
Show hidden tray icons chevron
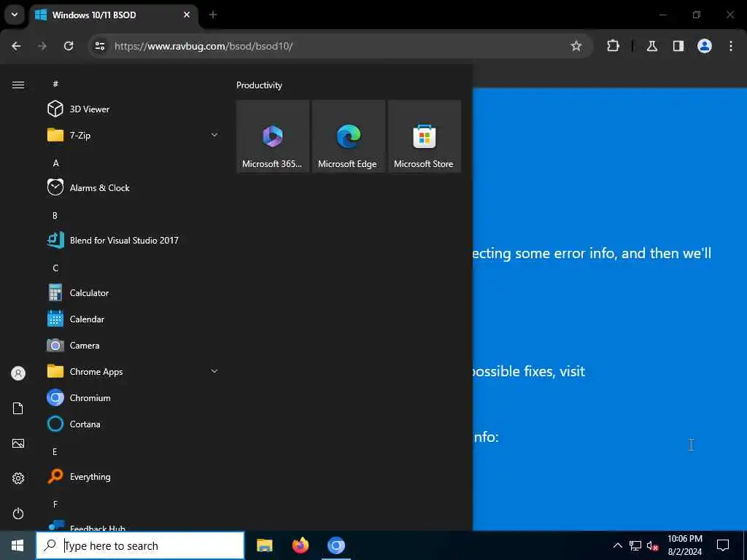tap(617, 545)
